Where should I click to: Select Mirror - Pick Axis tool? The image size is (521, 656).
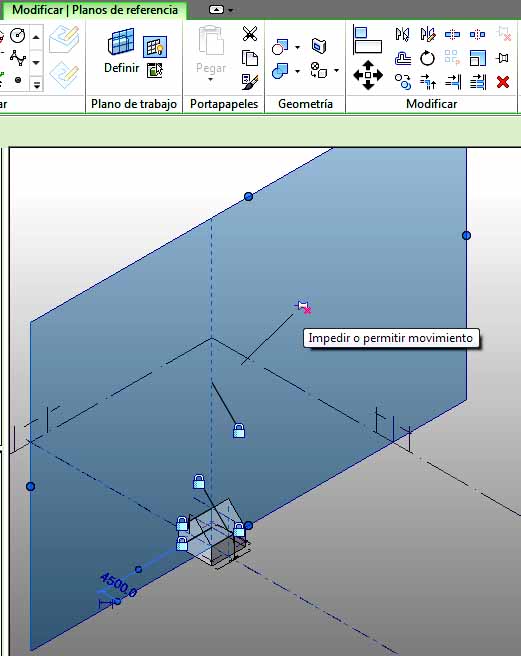(402, 34)
